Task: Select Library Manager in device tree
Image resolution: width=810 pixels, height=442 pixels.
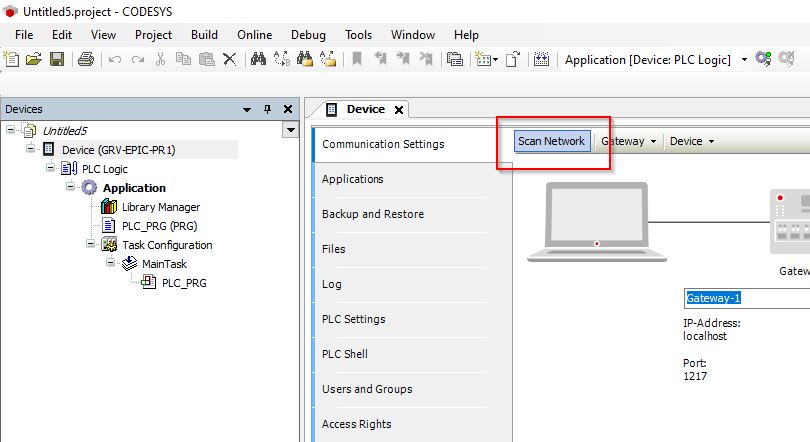Action: tap(161, 207)
